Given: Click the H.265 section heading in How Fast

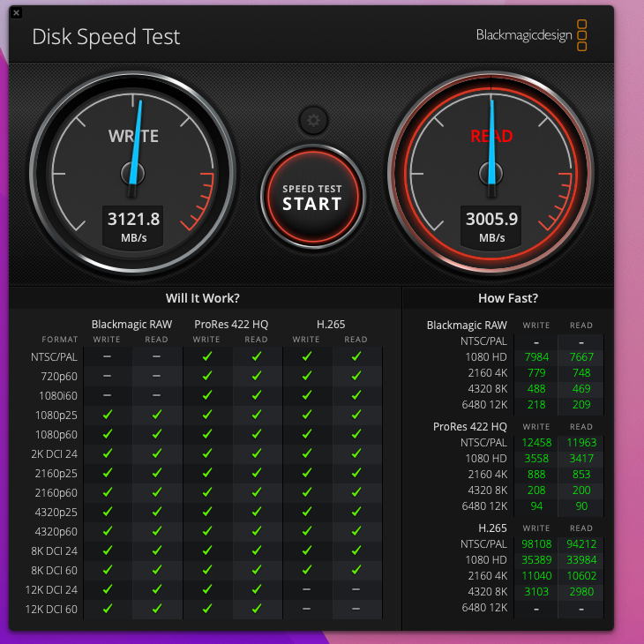Looking at the screenshot, I should coord(492,528).
